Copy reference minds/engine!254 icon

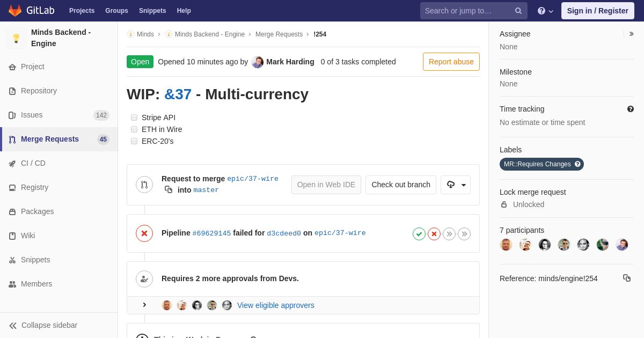[627, 278]
